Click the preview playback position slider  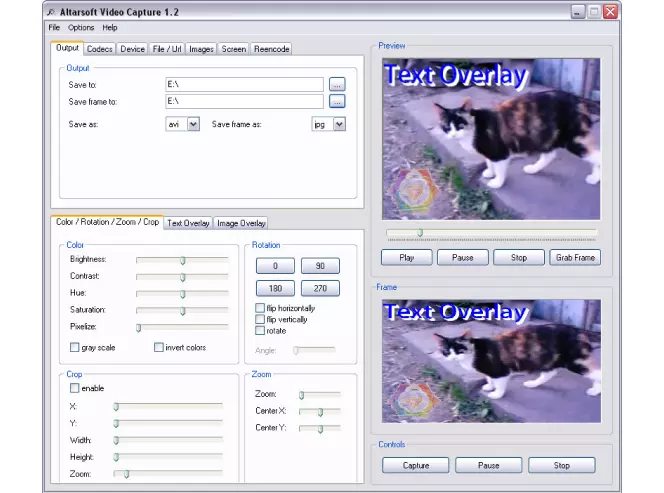(420, 233)
